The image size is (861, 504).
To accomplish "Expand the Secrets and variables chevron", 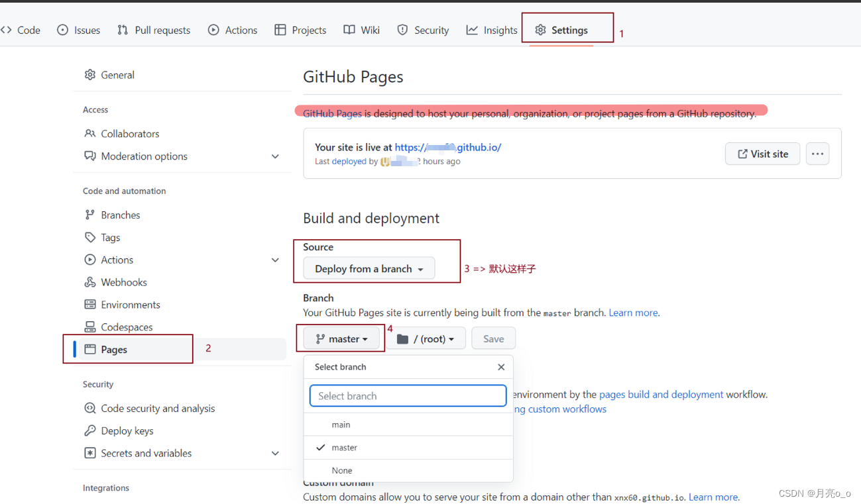I will click(x=275, y=453).
